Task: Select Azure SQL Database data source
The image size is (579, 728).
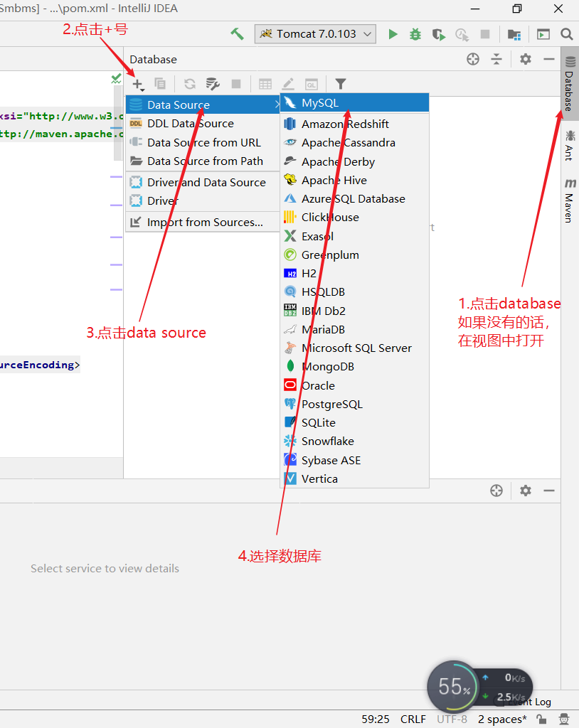Action: [354, 199]
